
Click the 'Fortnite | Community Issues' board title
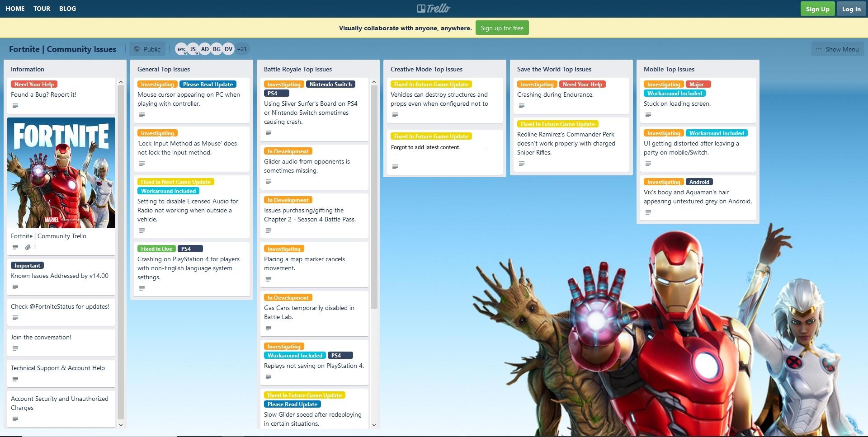pyautogui.click(x=63, y=49)
